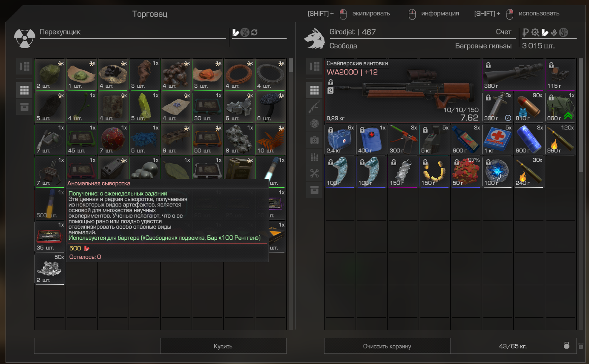Select the red dot sight 115 г
Viewport: 589px width, 364px height.
pyautogui.click(x=561, y=75)
